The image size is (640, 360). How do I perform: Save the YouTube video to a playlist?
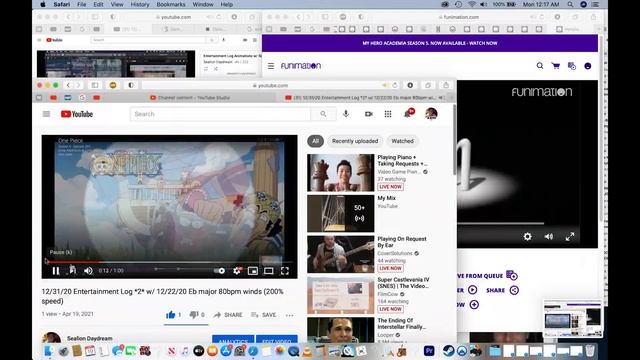pyautogui.click(x=264, y=315)
